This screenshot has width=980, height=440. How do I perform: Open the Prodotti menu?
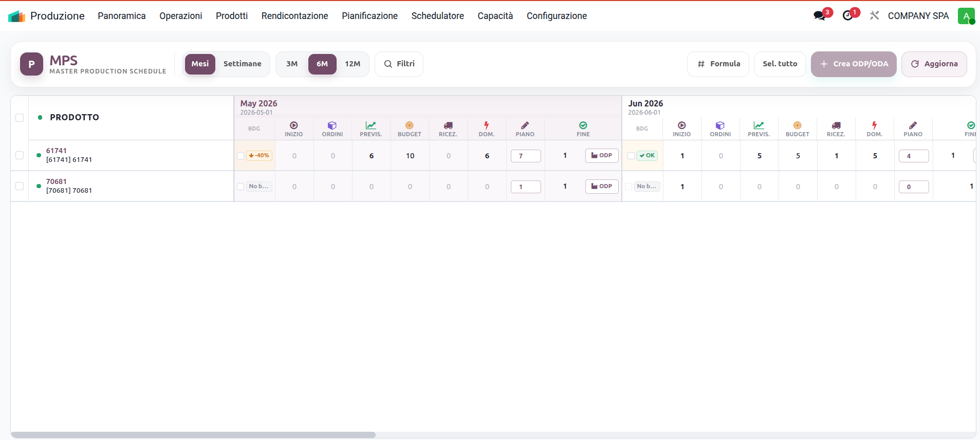point(232,16)
